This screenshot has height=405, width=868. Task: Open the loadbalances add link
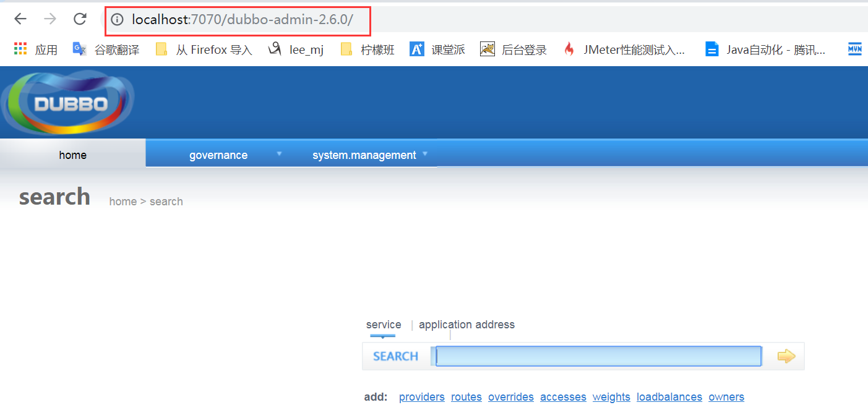(669, 397)
